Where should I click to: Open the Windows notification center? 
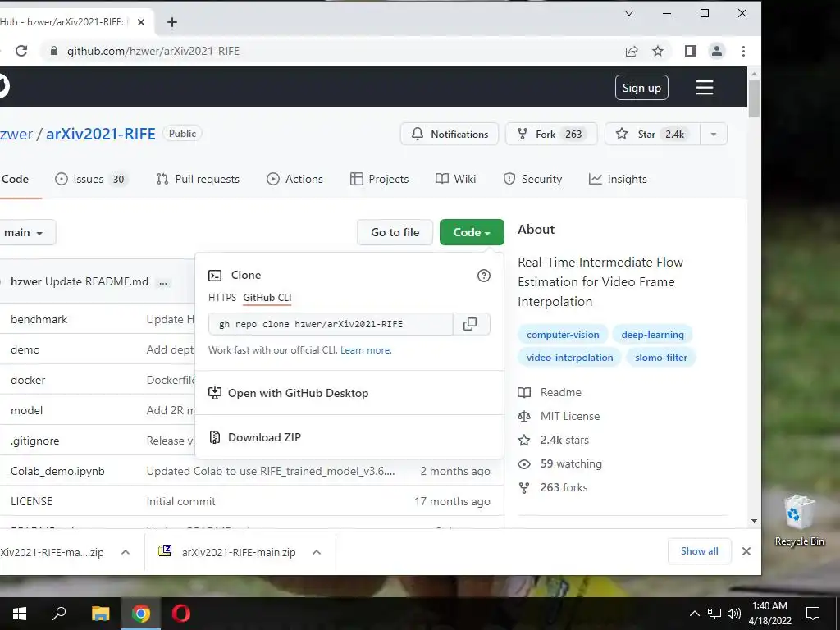click(x=813, y=614)
